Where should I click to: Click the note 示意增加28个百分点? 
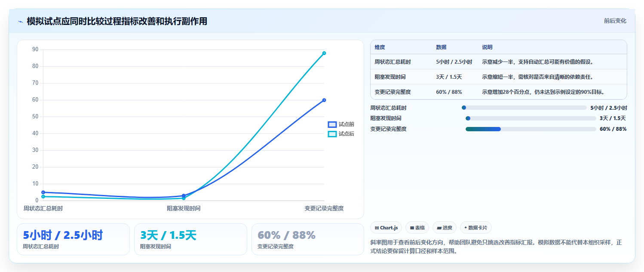(x=544, y=92)
